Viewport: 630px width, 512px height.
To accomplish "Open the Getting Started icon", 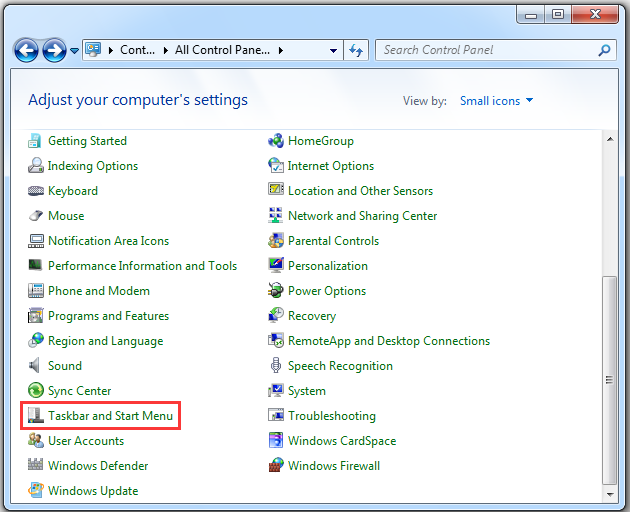I will [x=35, y=141].
